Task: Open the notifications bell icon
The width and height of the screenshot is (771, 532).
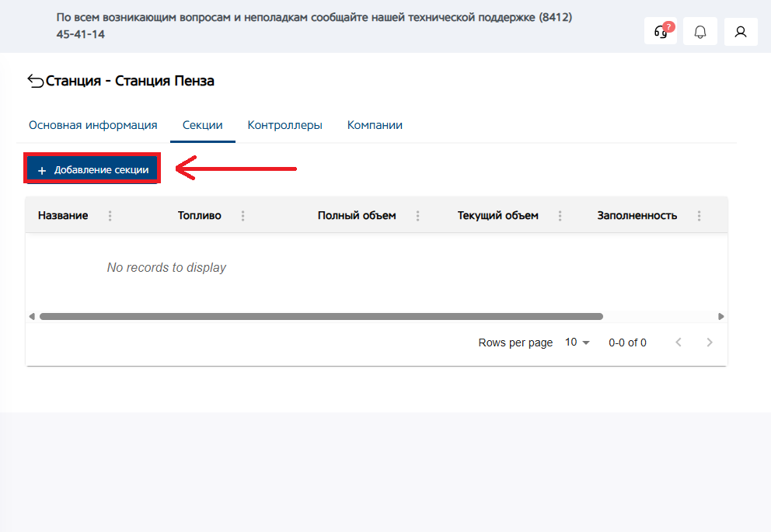Action: [700, 31]
